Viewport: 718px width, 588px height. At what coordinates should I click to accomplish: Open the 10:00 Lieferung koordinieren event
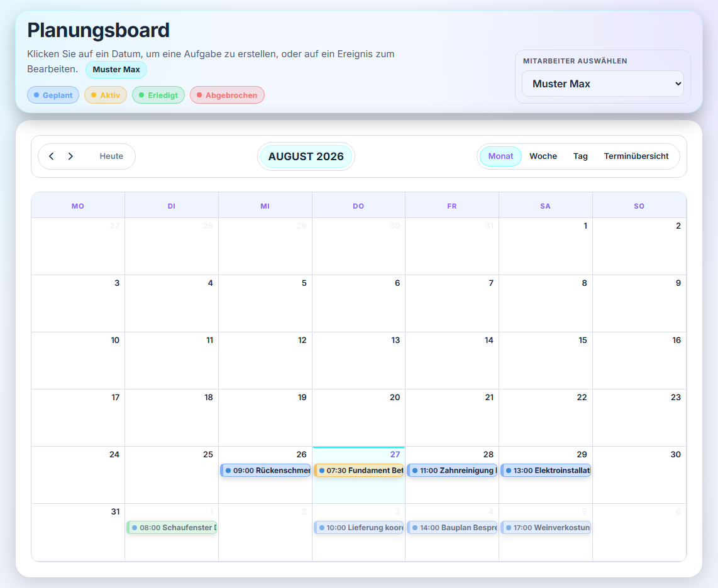click(358, 528)
